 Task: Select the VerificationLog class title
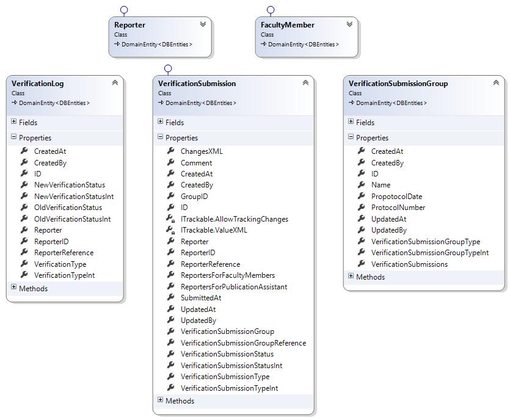(x=38, y=84)
